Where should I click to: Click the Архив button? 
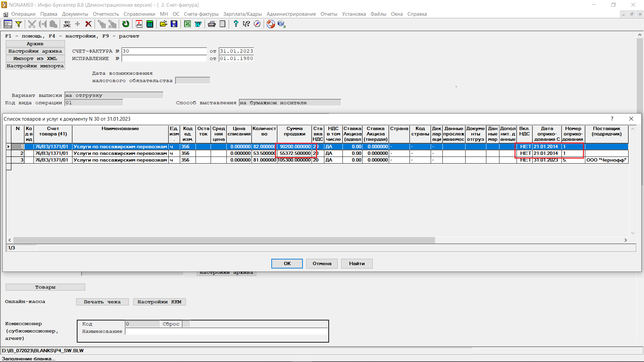point(35,44)
